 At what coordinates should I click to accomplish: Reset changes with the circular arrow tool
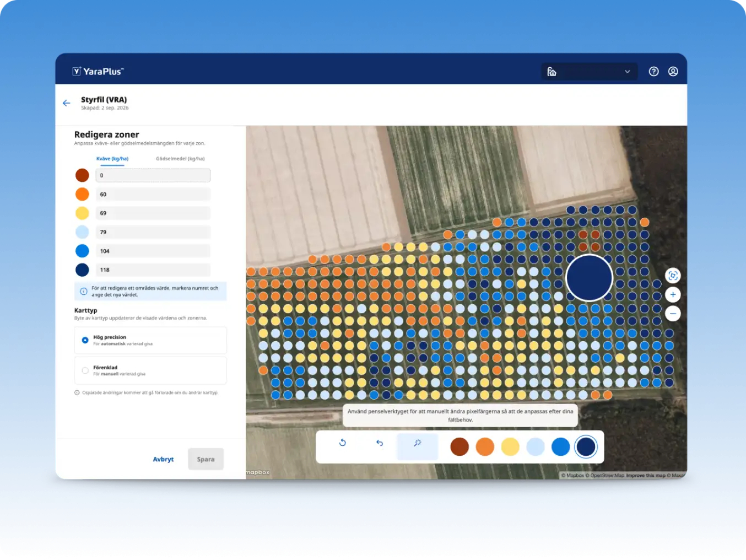point(343,443)
